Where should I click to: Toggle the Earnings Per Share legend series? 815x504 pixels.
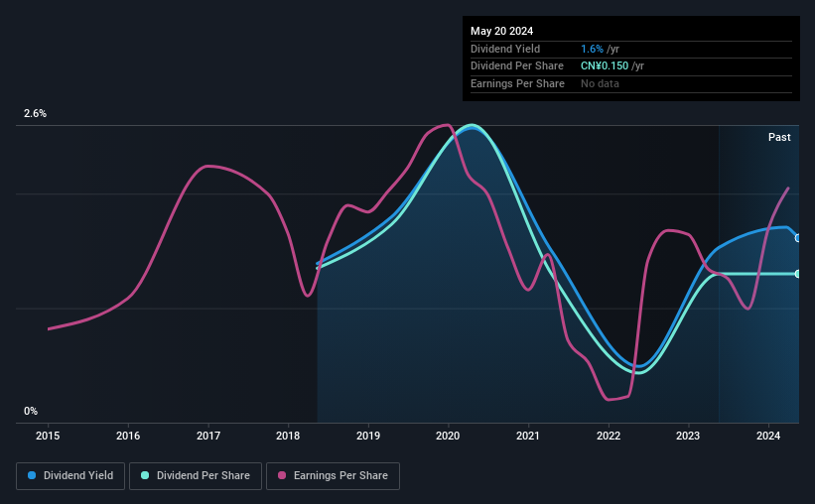333,476
